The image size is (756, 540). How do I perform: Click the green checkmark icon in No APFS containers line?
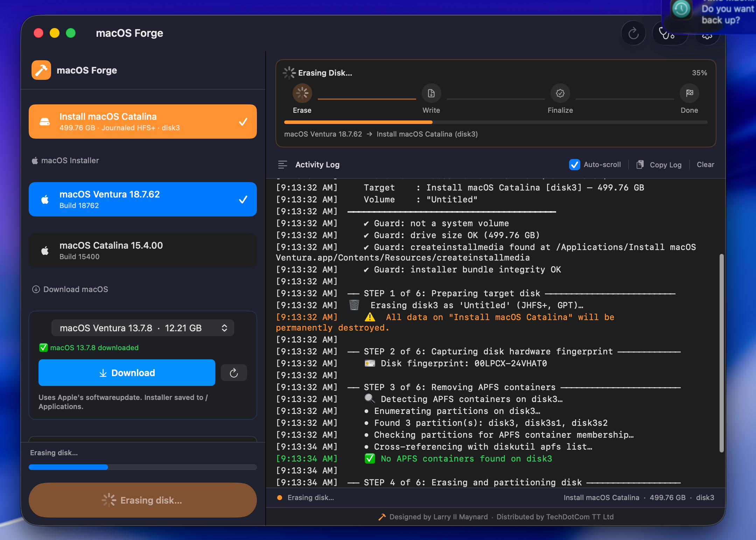click(370, 459)
